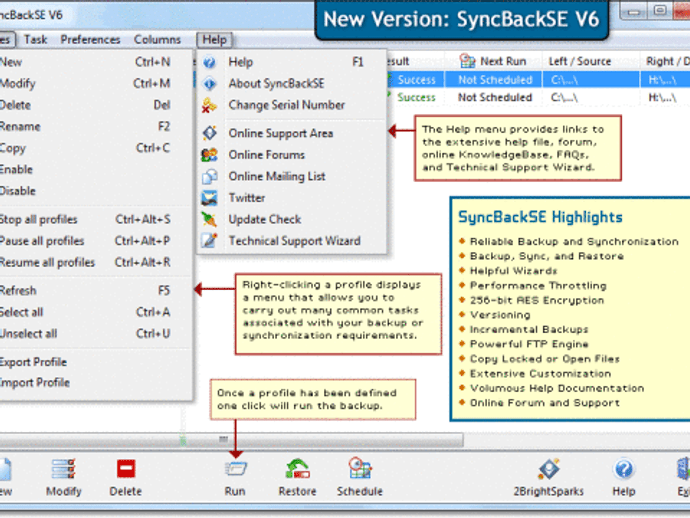Open the Preferences menu
The width and height of the screenshot is (690, 518).
click(x=90, y=40)
